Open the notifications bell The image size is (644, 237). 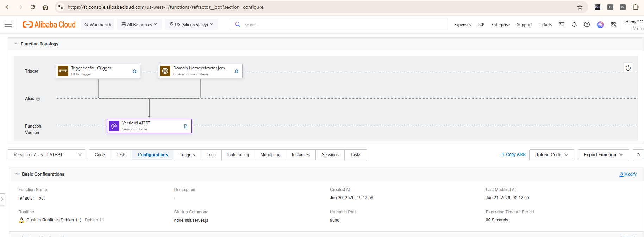coord(574,24)
